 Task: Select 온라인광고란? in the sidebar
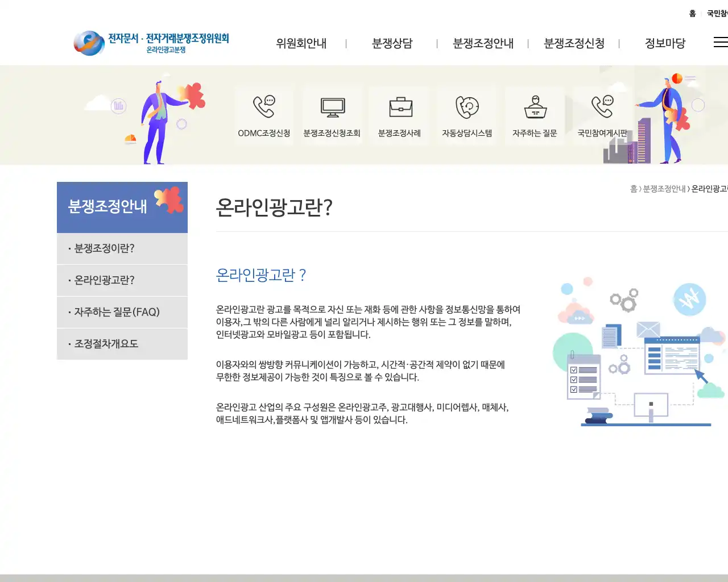pyautogui.click(x=102, y=280)
